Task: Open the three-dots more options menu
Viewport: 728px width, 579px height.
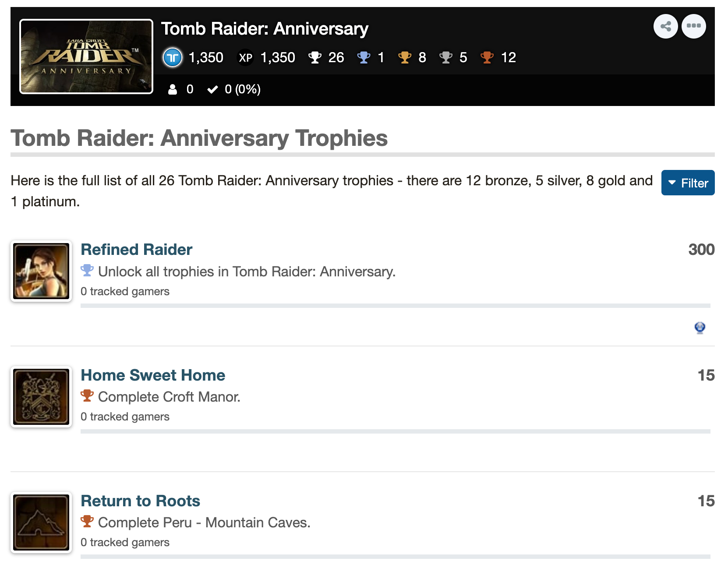Action: tap(693, 26)
